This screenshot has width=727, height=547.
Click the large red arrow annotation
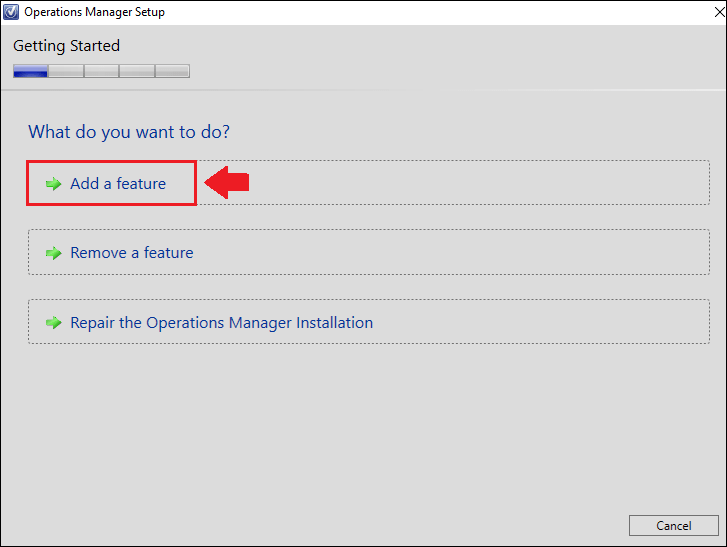coord(227,182)
